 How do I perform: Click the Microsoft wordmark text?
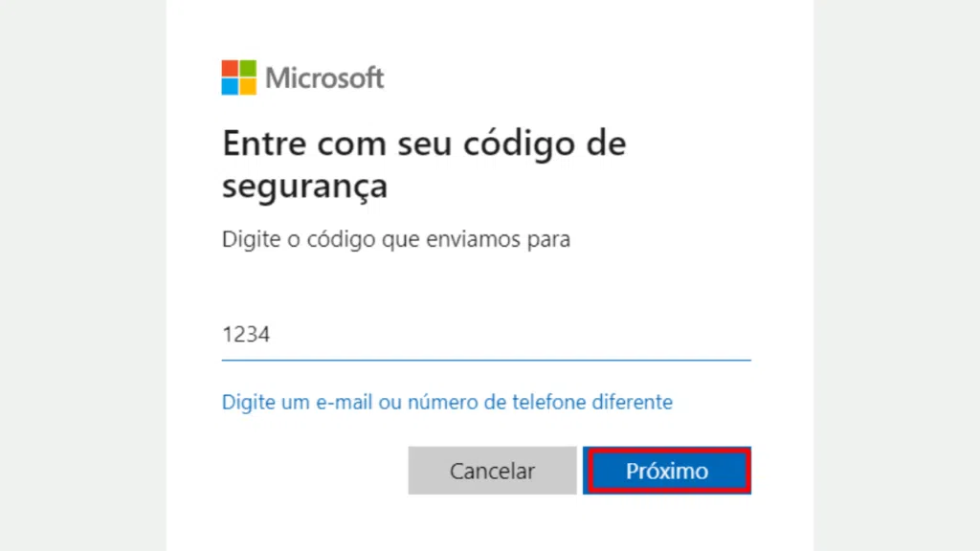point(325,77)
